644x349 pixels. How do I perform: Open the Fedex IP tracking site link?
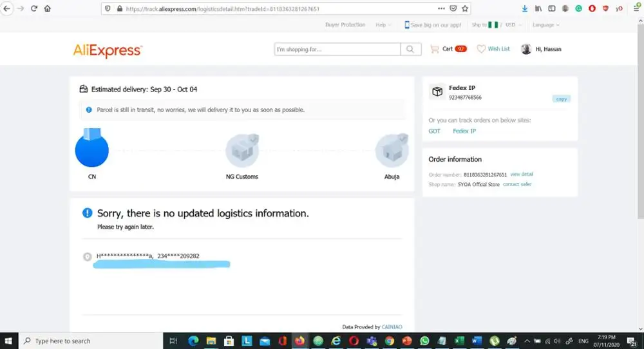click(464, 131)
